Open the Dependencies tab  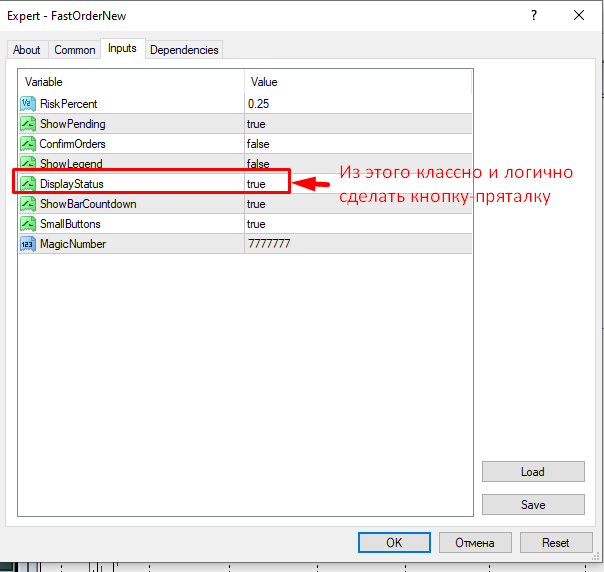click(x=184, y=50)
